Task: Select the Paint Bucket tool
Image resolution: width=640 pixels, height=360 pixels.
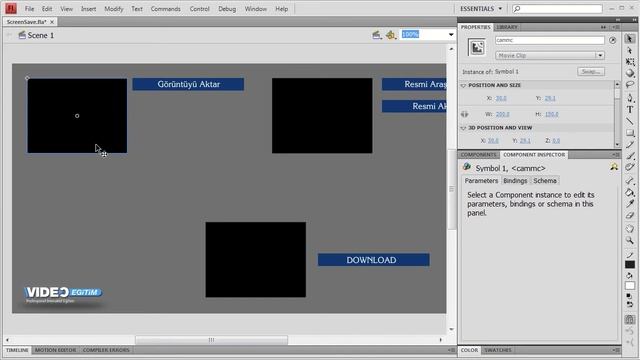Action: click(x=630, y=192)
